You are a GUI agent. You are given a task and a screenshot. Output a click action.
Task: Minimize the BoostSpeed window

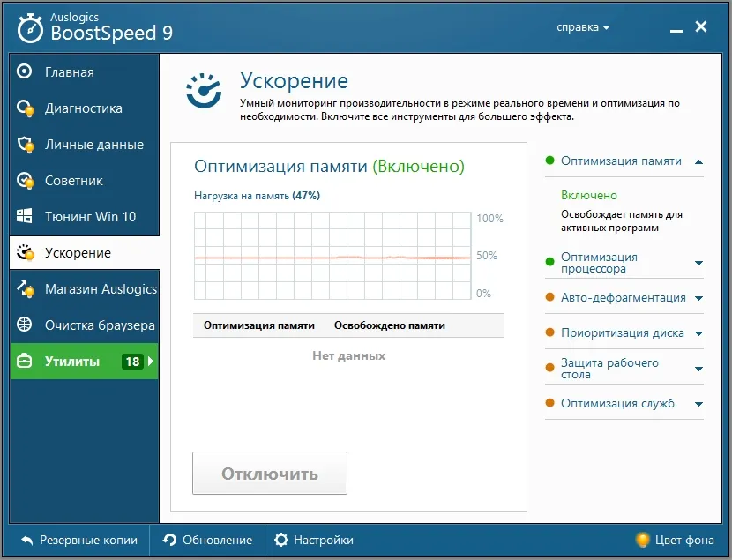tap(676, 29)
